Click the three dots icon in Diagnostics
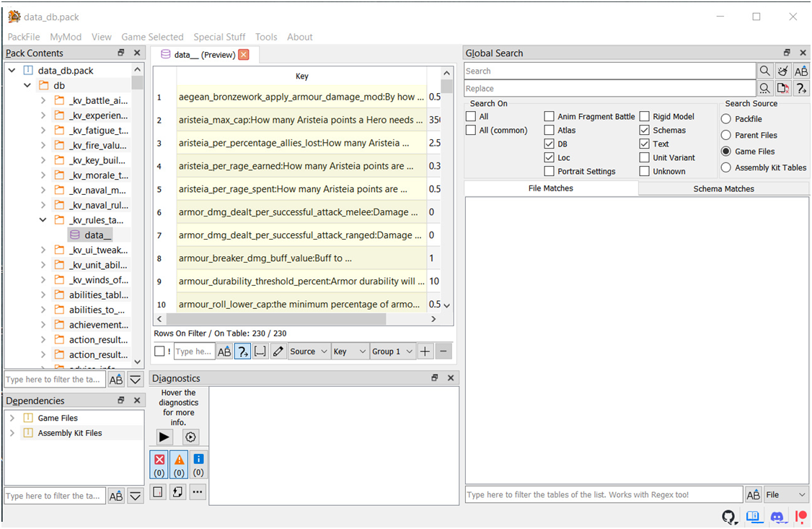The image size is (812, 529). tap(198, 491)
